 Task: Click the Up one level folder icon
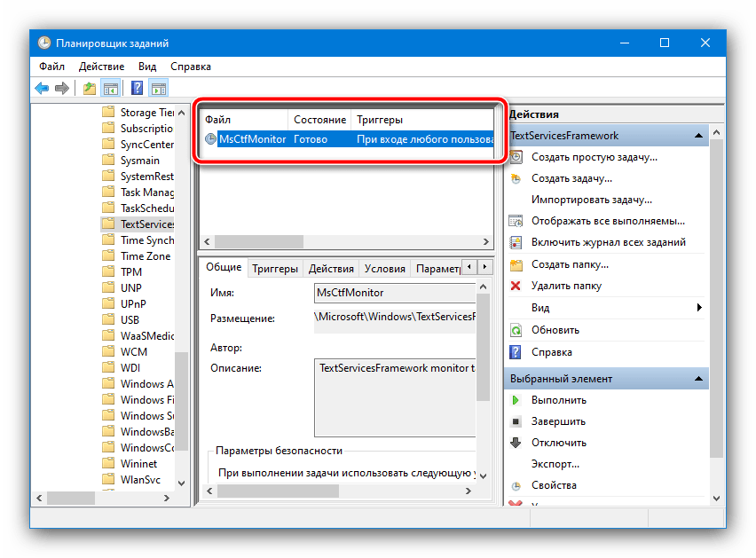tap(90, 88)
